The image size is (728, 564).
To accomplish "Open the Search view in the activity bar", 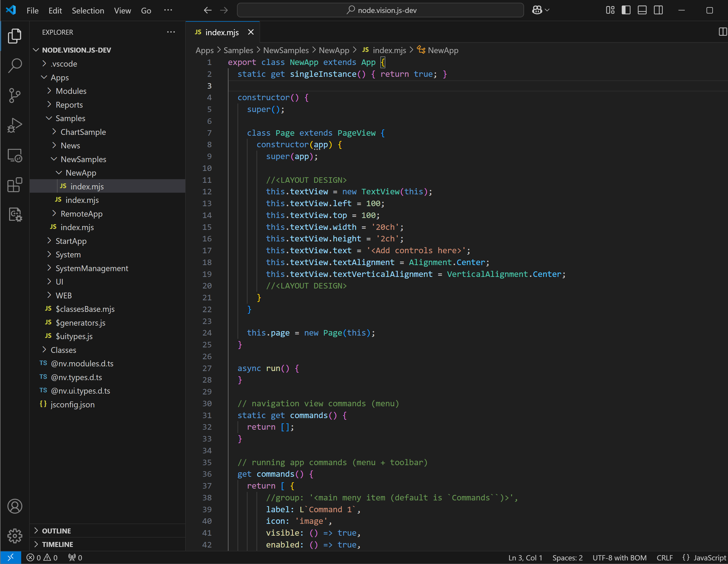I will (15, 66).
